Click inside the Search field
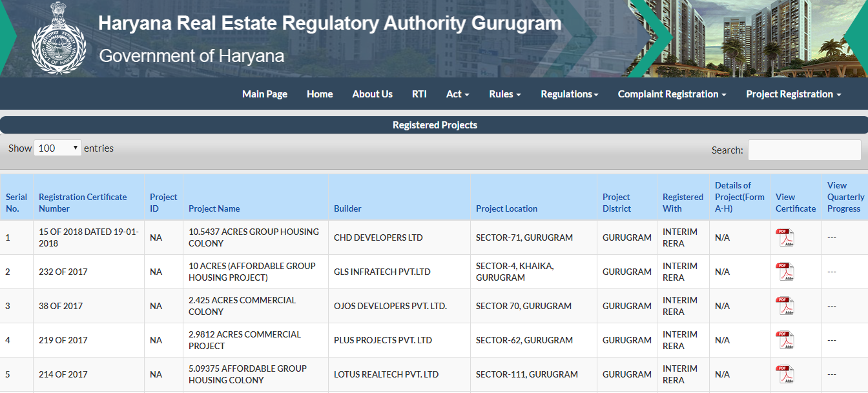The image size is (868, 393). point(803,150)
